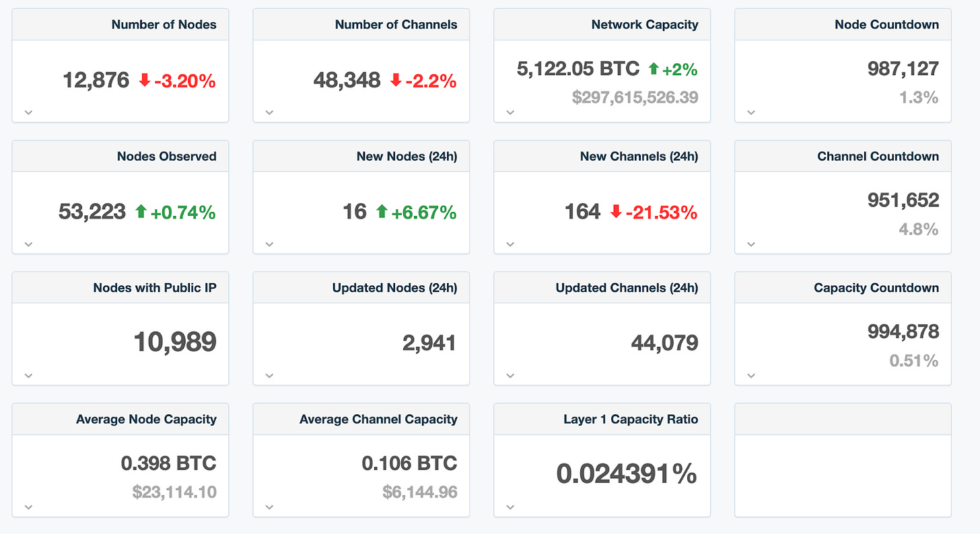The width and height of the screenshot is (980, 534).
Task: Expand the Updated Channels (24h) card
Action: pos(510,375)
